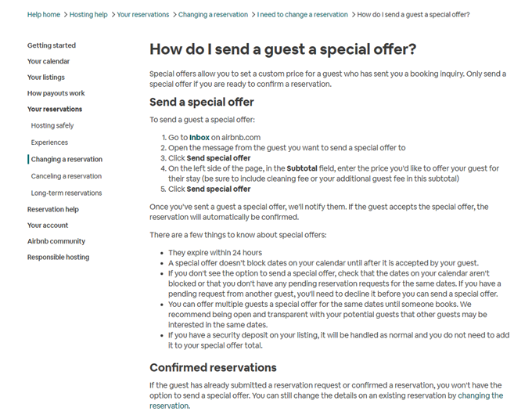Open the Hosting help breadcrumb
The width and height of the screenshot is (532, 415).
point(88,15)
